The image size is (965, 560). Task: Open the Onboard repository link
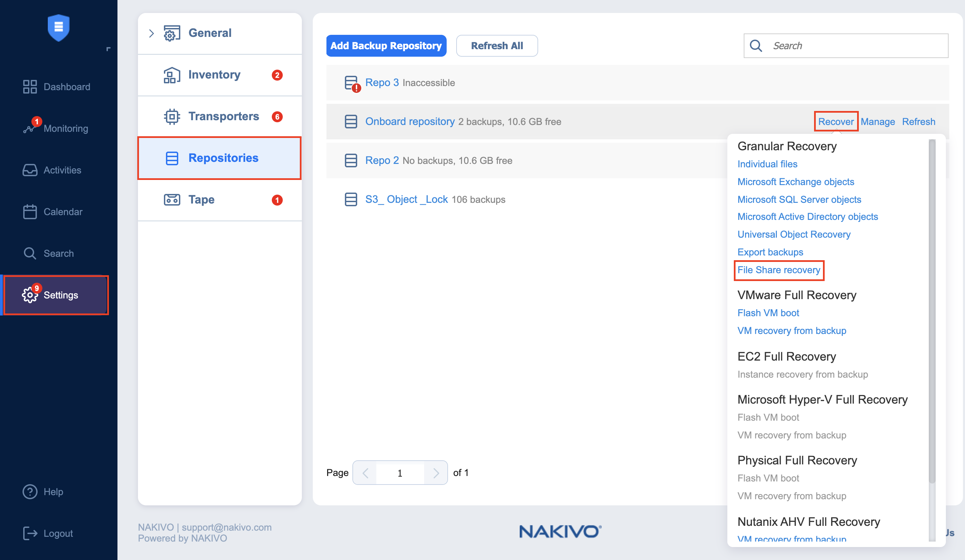point(410,122)
